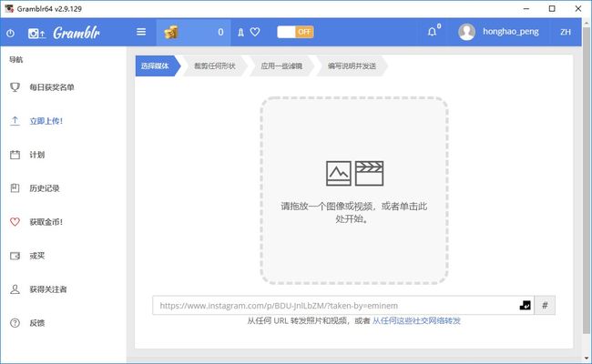The height and width of the screenshot is (364, 592).
Task: Select the 应用一些滤镜 step tab
Action: tap(281, 66)
